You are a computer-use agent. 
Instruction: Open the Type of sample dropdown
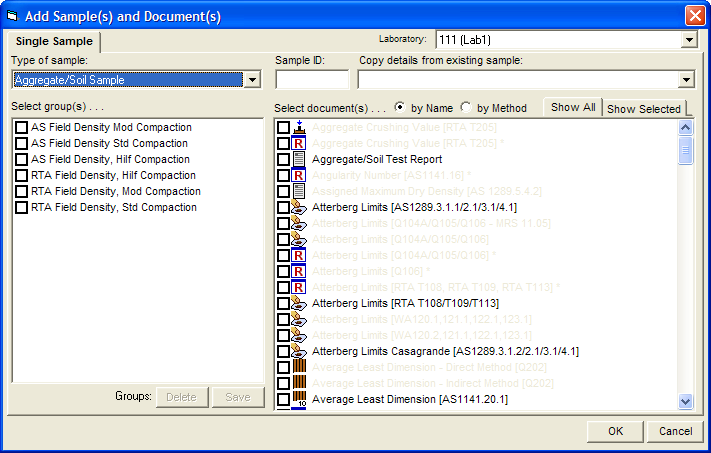tap(253, 80)
